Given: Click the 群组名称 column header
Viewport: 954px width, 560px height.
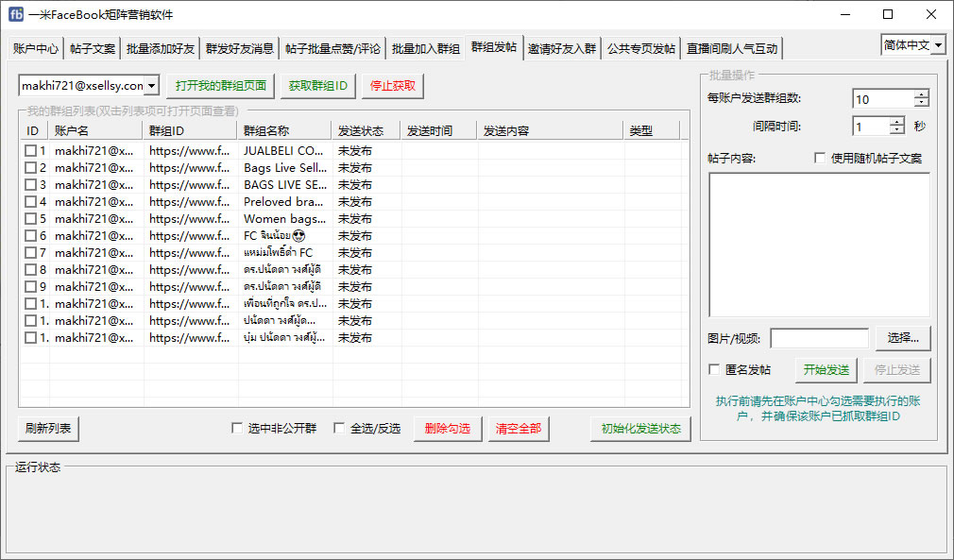Looking at the screenshot, I should click(x=285, y=130).
